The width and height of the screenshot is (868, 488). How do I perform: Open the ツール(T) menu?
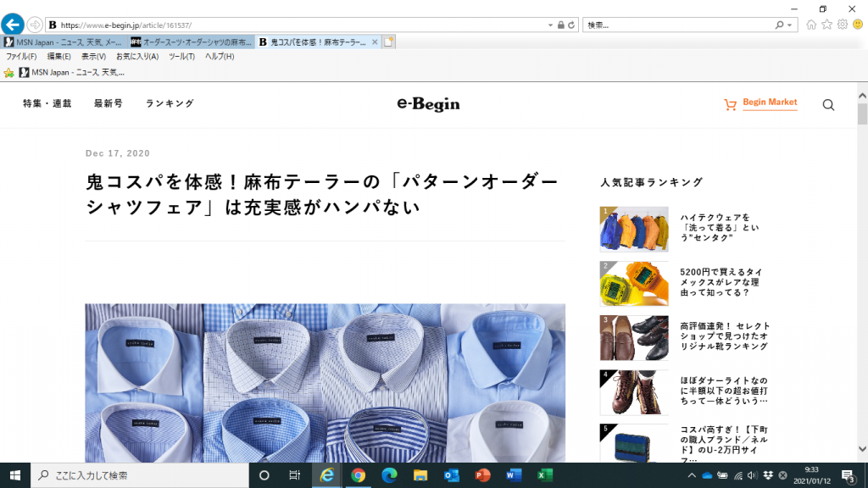pos(181,57)
